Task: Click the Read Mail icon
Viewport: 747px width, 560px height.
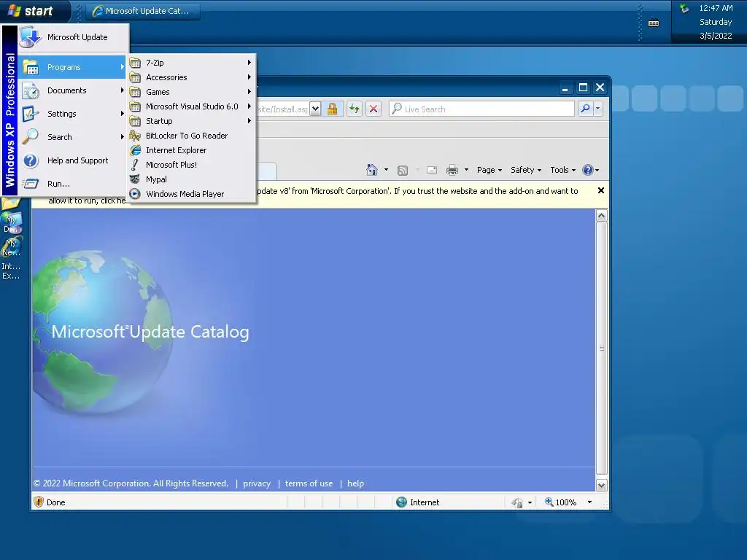Action: (x=432, y=170)
